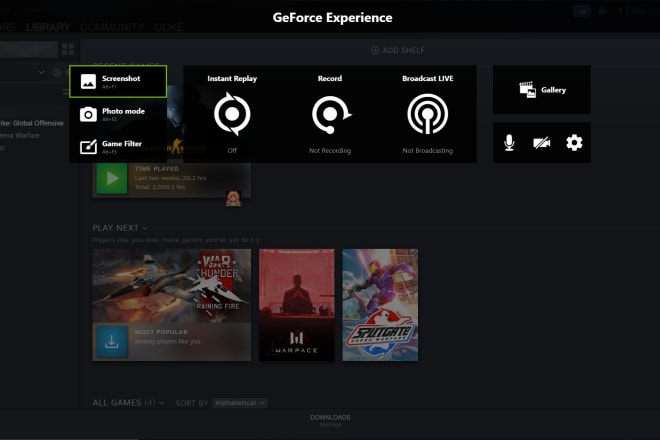
Task: Expand the PLAY NEXT shelf dropdown
Action: [x=145, y=228]
